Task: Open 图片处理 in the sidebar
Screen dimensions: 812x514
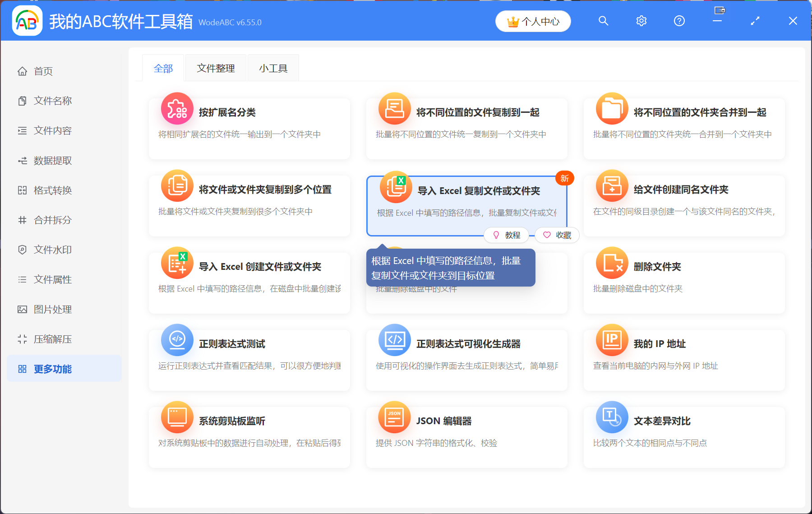Action: tap(52, 310)
